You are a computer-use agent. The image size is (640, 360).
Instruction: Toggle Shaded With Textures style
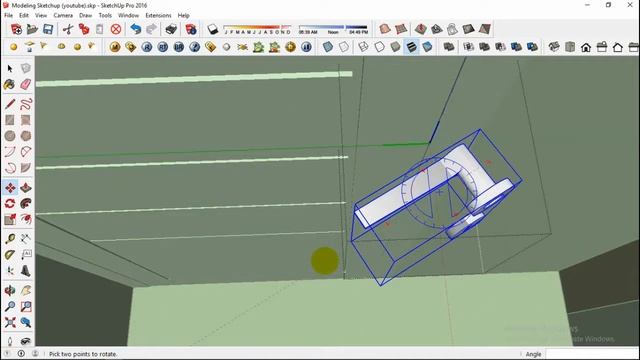point(411,47)
